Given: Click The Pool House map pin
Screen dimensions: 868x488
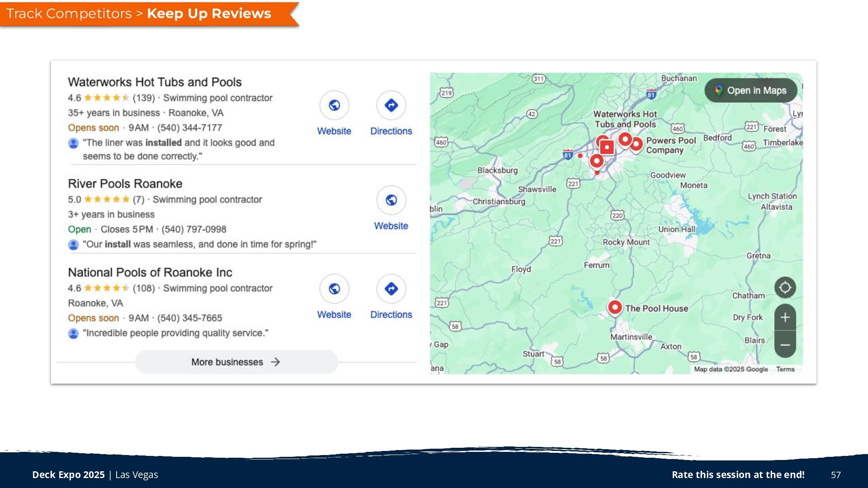Looking at the screenshot, I should pyautogui.click(x=615, y=308).
